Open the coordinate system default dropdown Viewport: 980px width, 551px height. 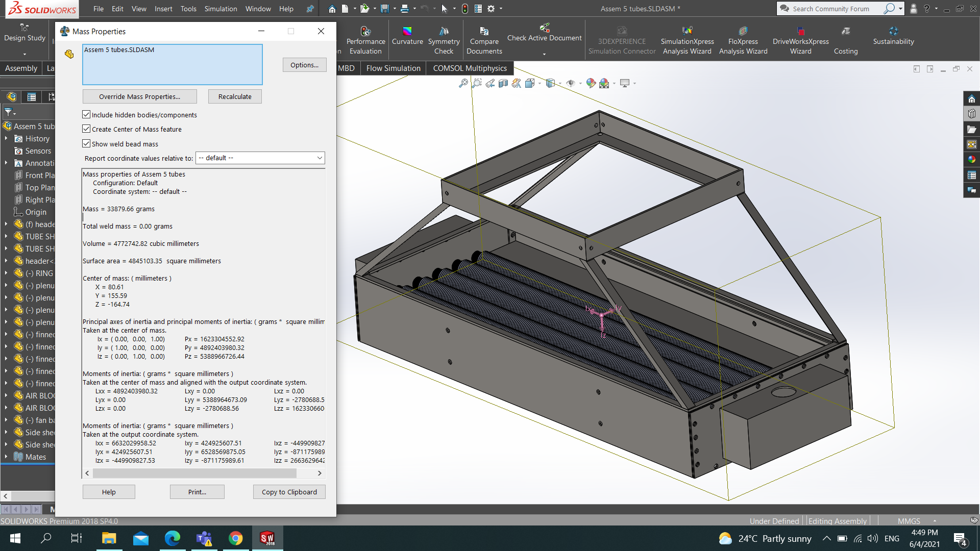pyautogui.click(x=260, y=158)
